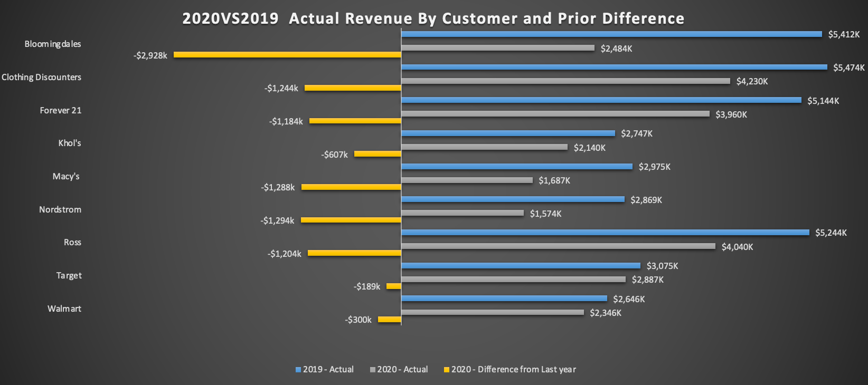
Task: Click the yellow difference bar for Macy's
Action: coord(351,187)
